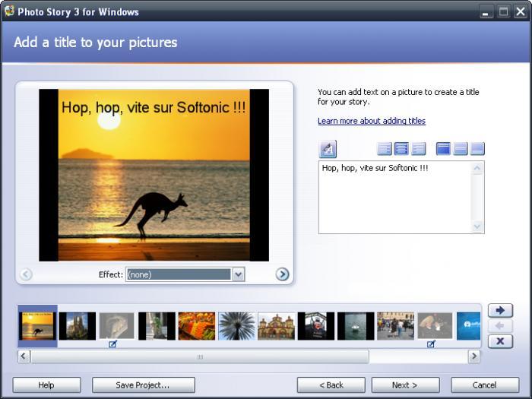Click text box scroll down arrow
The height and width of the screenshot is (399, 532).
click(x=477, y=226)
